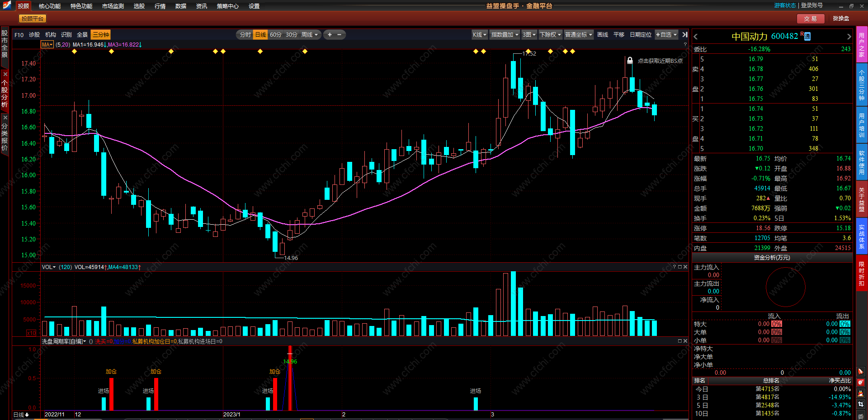Close the 个股分析 side tab
The image size is (868, 420).
5,74
